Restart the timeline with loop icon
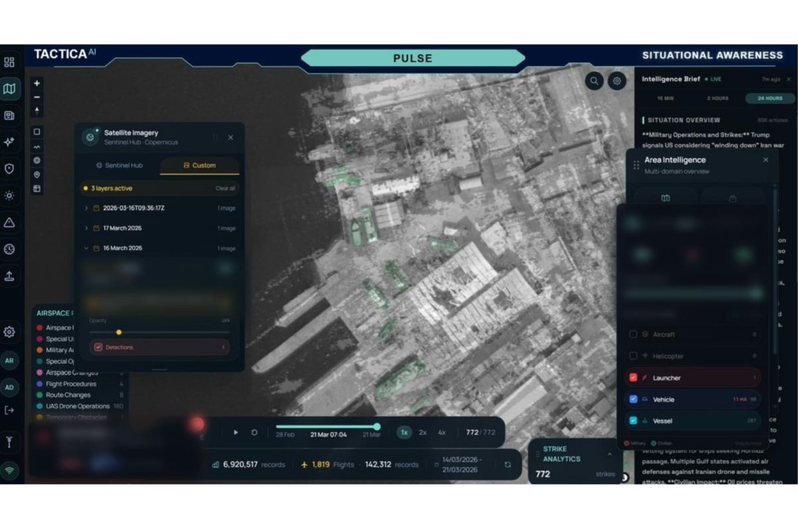798x532 pixels. (x=254, y=432)
